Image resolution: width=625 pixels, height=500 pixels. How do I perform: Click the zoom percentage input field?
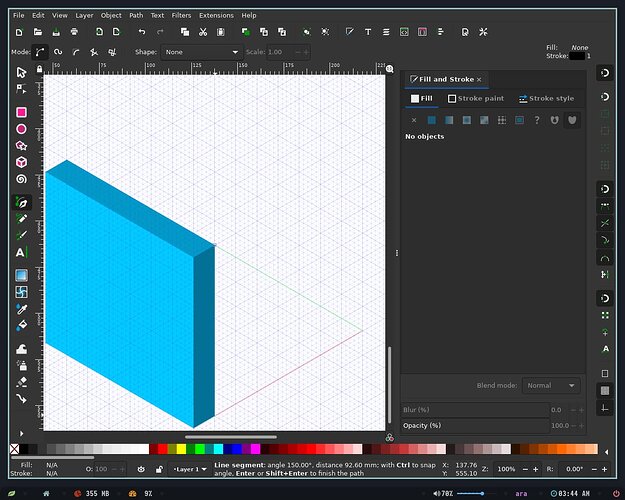(506, 469)
